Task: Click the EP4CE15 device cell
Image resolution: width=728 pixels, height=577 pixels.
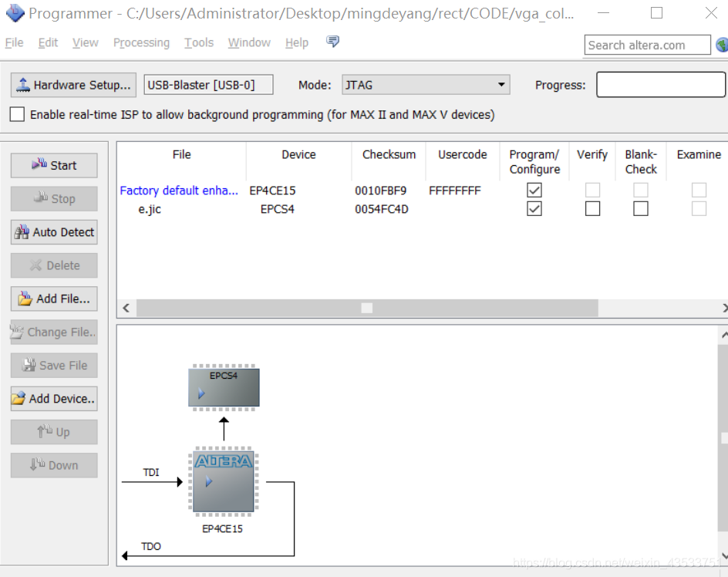Action: [x=272, y=191]
